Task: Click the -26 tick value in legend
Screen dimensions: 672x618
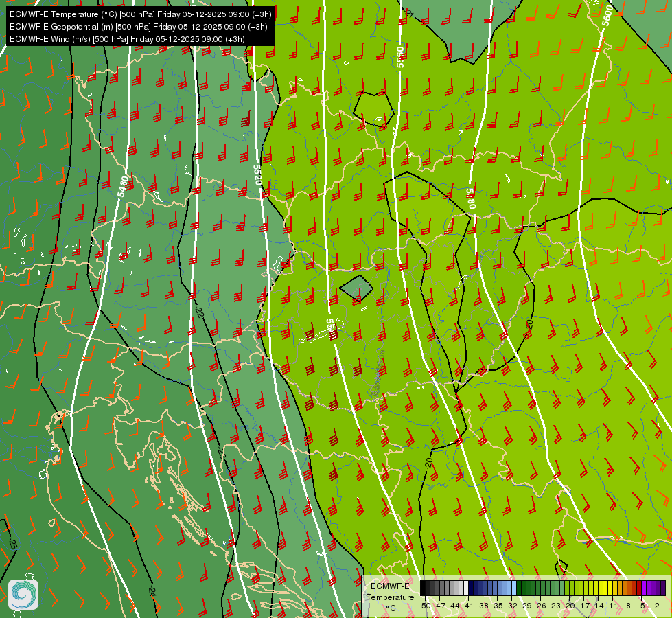Action: (x=540, y=606)
